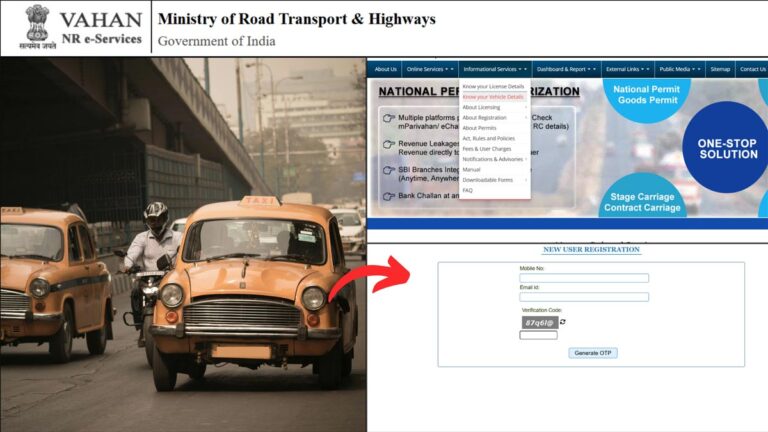
Task: Select Know your Vehicle Details
Action: [x=493, y=97]
